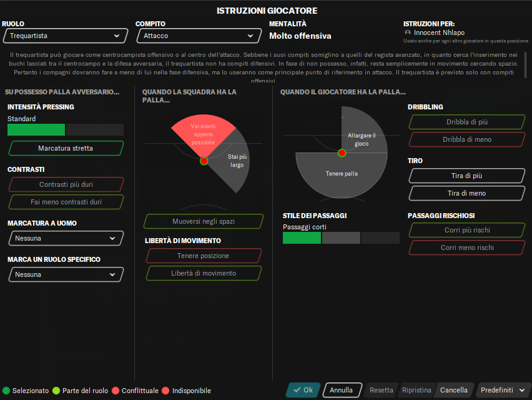Click the player icon beside Innocent Nhlapo
532x400 pixels.
coord(408,32)
